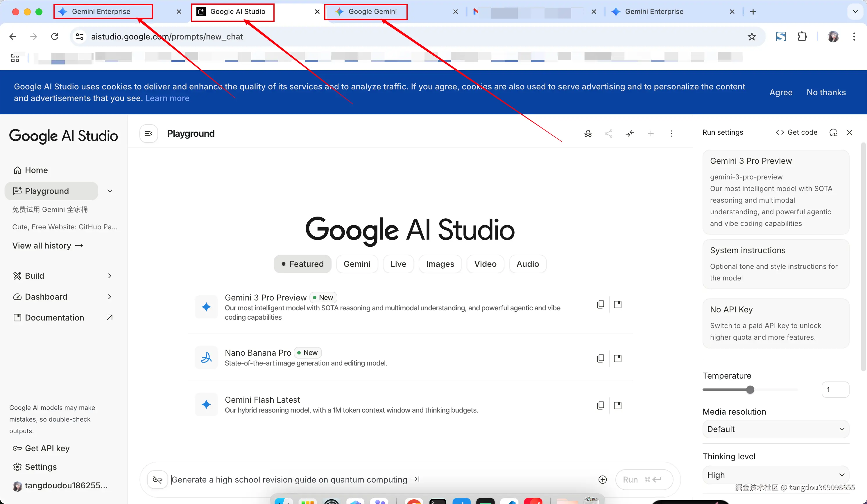Image resolution: width=867 pixels, height=504 pixels.
Task: Switch to the Google Gemini browser tab
Action: 372,12
